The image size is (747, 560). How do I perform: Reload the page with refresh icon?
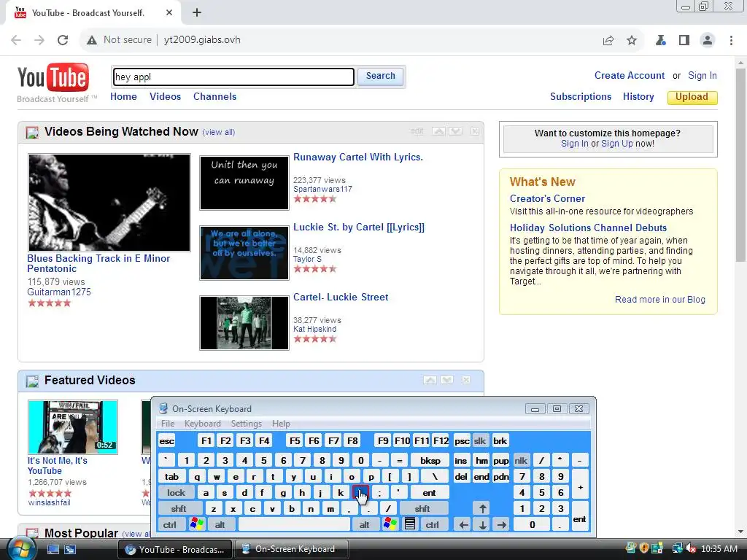(x=63, y=40)
